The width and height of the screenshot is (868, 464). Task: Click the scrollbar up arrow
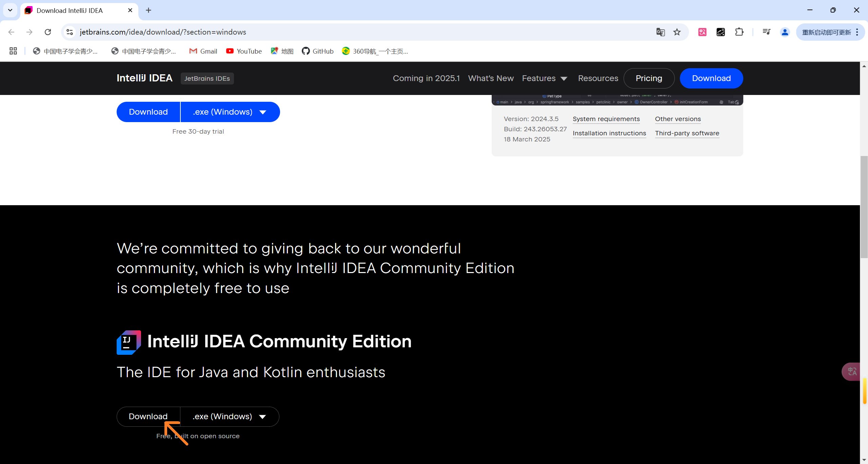(x=864, y=66)
